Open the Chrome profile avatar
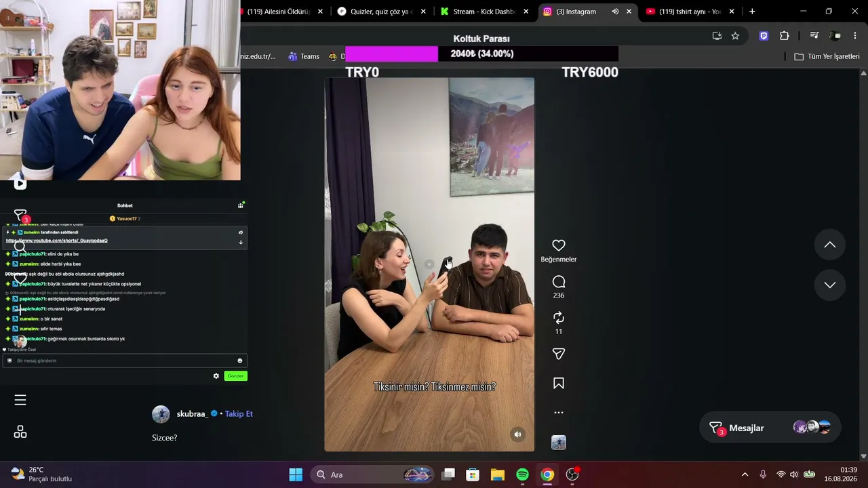868x488 pixels. [x=835, y=36]
